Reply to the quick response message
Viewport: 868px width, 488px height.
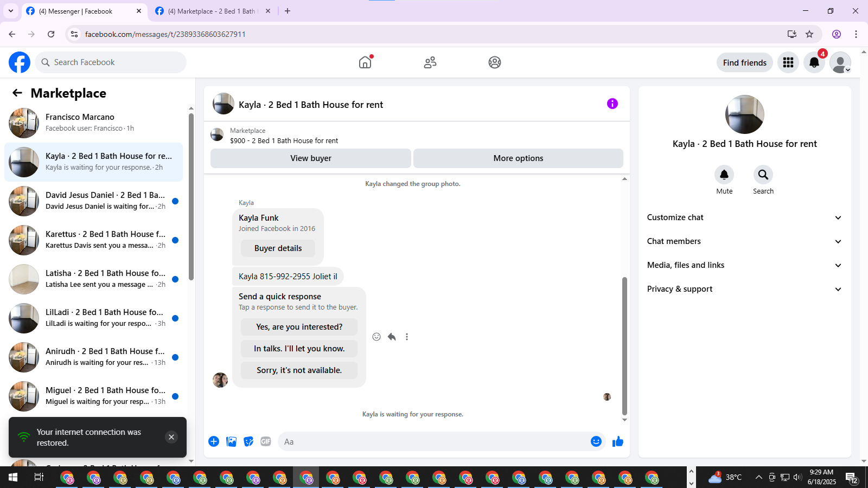(392, 337)
